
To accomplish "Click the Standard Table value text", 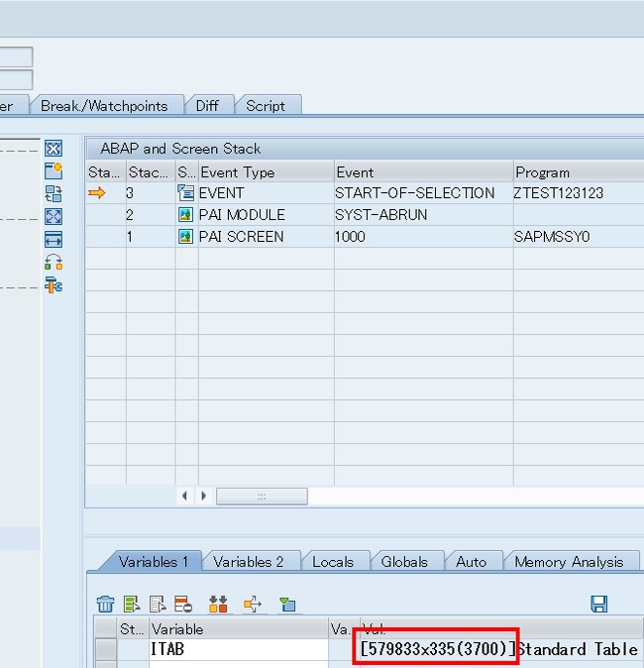I will 578,649.
